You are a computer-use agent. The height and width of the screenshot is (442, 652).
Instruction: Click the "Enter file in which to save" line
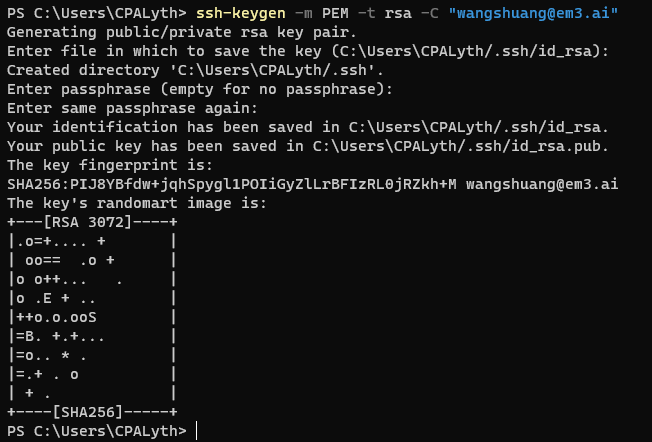pyautogui.click(x=308, y=52)
